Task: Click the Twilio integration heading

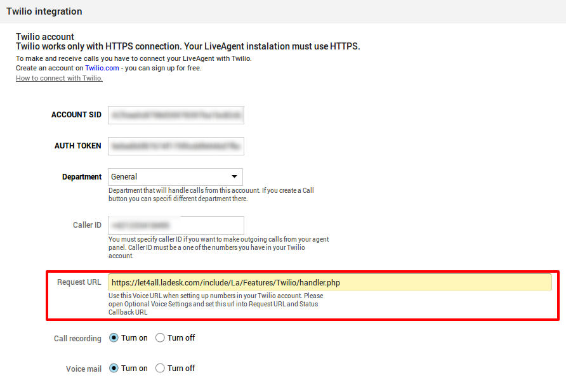Action: pyautogui.click(x=44, y=11)
